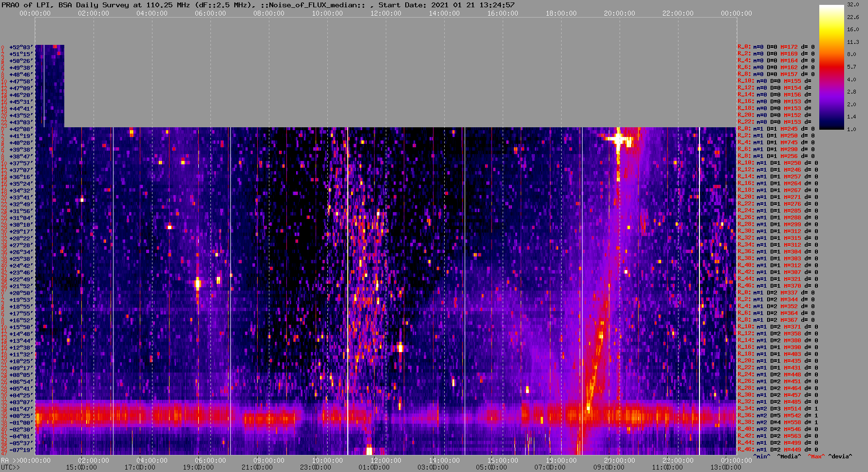
Task: Click the '^min^' legend label
Action: [762, 457]
